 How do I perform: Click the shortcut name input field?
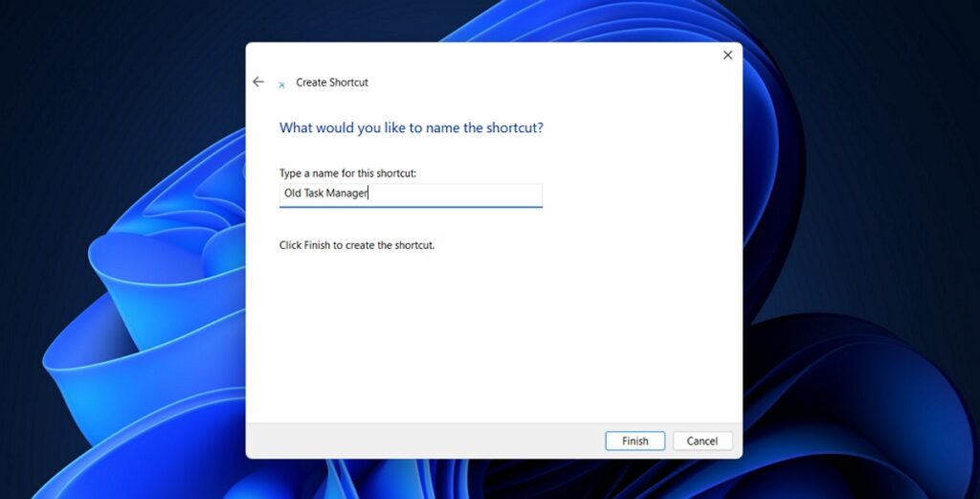point(411,194)
